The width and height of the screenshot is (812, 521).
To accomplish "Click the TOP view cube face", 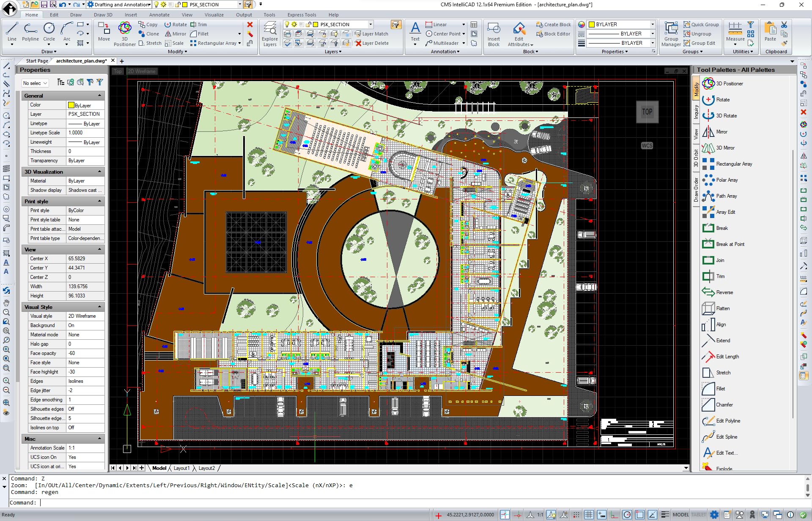I will tap(647, 112).
